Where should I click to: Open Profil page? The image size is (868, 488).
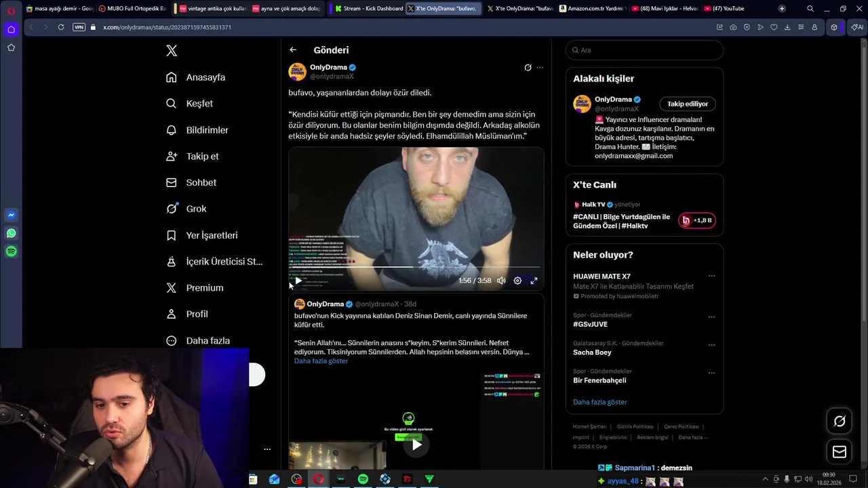186,314
